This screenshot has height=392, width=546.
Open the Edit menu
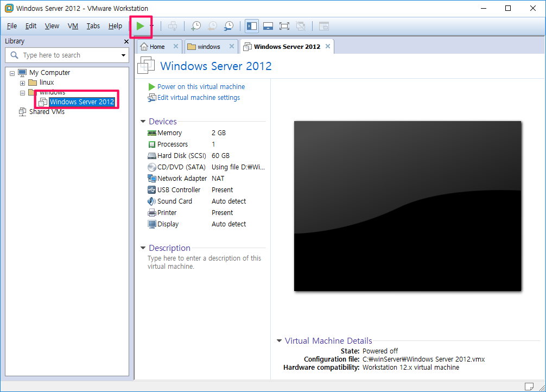coord(30,26)
